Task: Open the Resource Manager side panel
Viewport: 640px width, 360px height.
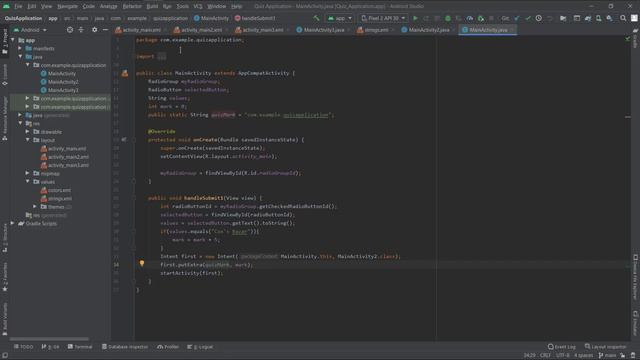Action: click(5, 118)
